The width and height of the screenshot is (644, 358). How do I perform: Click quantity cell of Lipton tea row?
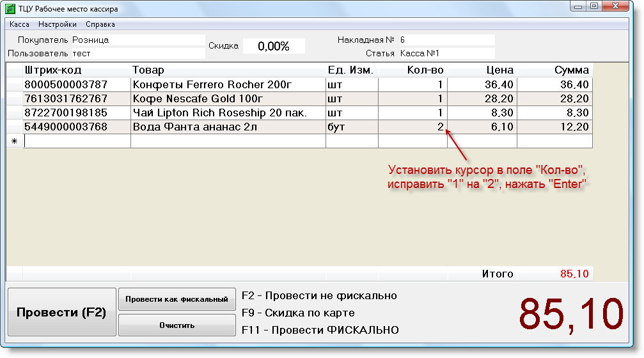tap(412, 113)
